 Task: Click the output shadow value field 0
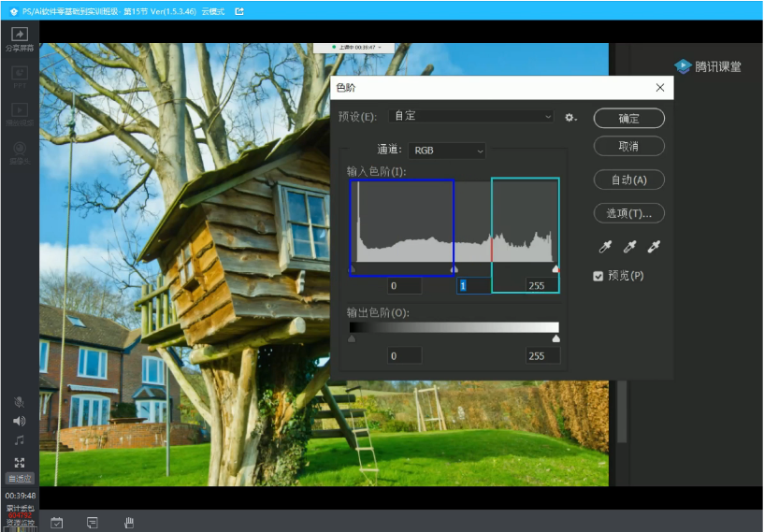404,355
